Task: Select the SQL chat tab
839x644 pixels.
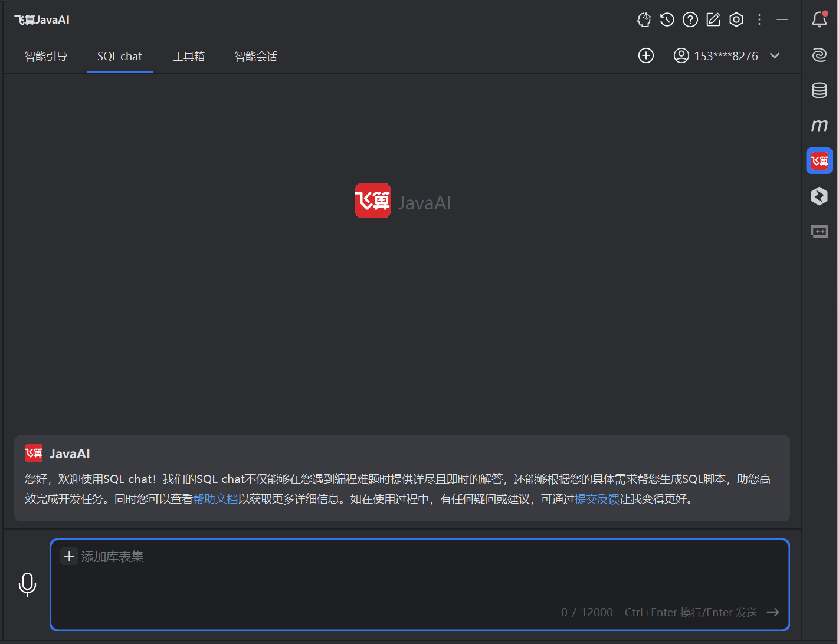Action: pyautogui.click(x=120, y=56)
